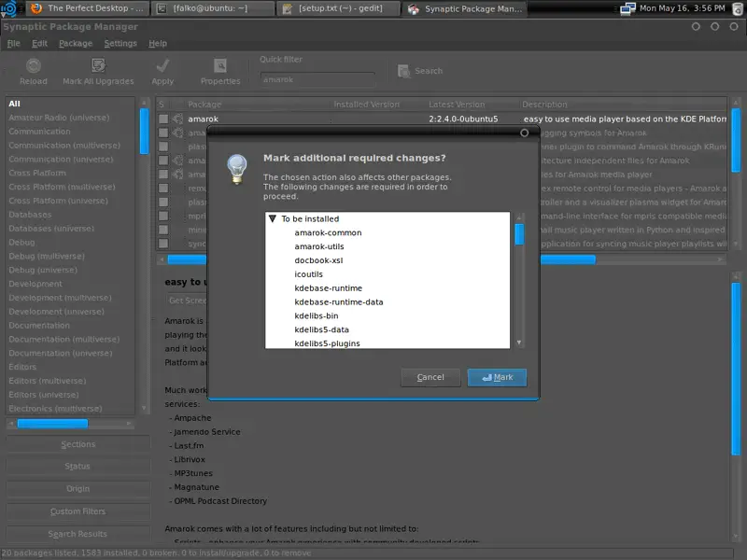The height and width of the screenshot is (560, 747).
Task: Click the up arrow of the category list scrollbar
Action: click(x=144, y=103)
